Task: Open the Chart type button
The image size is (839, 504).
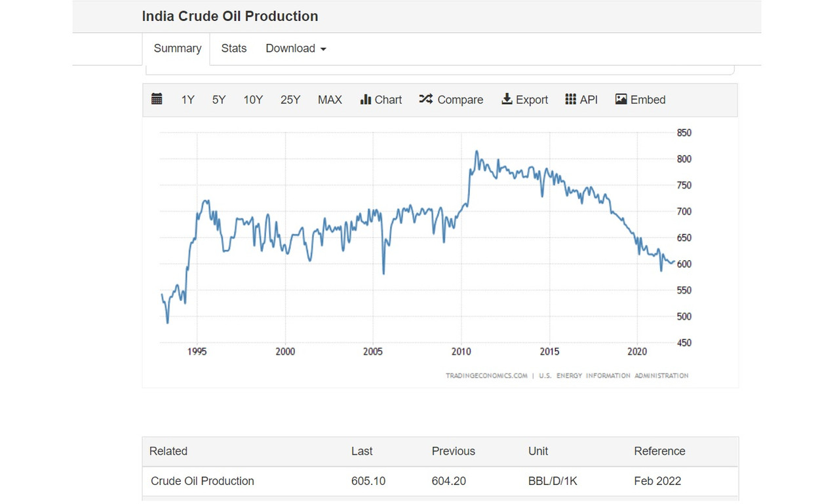Action: pyautogui.click(x=381, y=100)
